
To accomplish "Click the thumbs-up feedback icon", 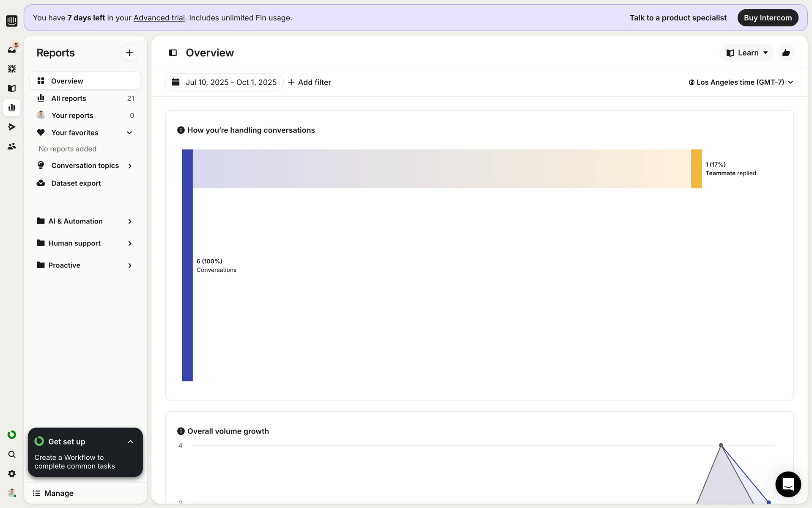I will click(786, 52).
